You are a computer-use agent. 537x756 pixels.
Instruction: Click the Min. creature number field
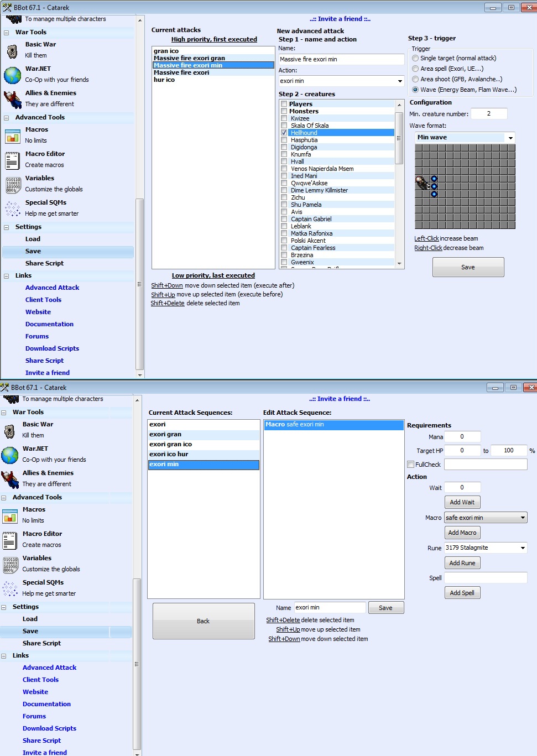pos(488,114)
